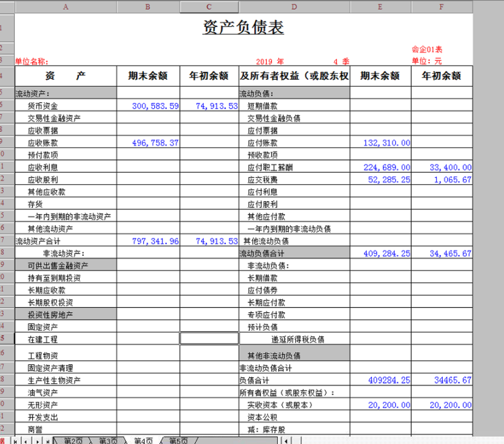Select column B header
This screenshot has height=444, width=504.
(x=148, y=7)
